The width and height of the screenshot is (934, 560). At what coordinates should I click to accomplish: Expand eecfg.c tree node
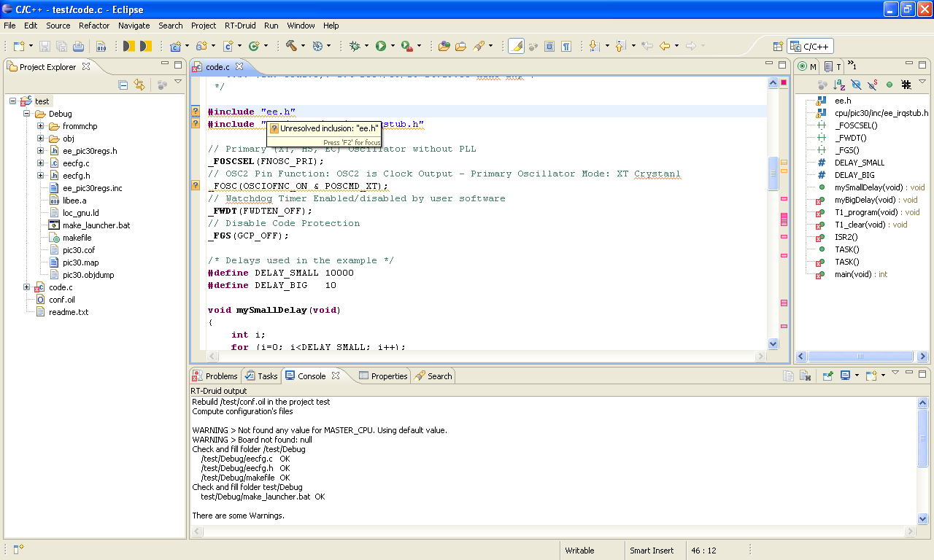pos(41,163)
